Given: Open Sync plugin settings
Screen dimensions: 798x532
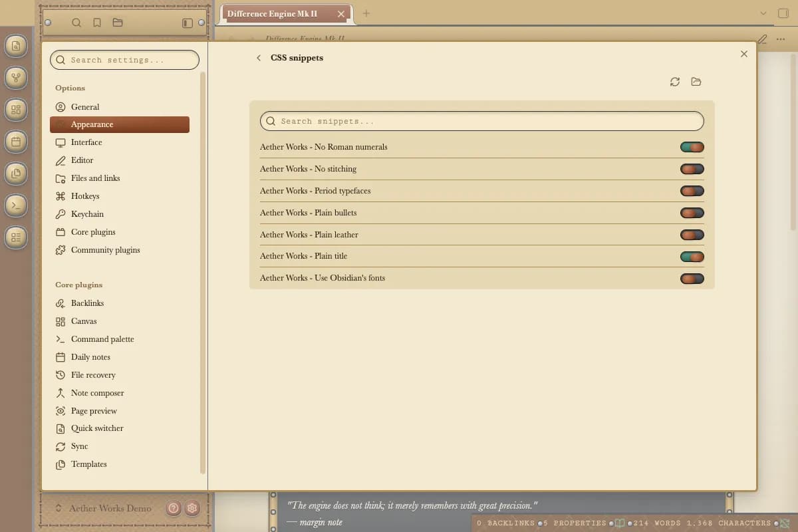Looking at the screenshot, I should tap(120, 446).
